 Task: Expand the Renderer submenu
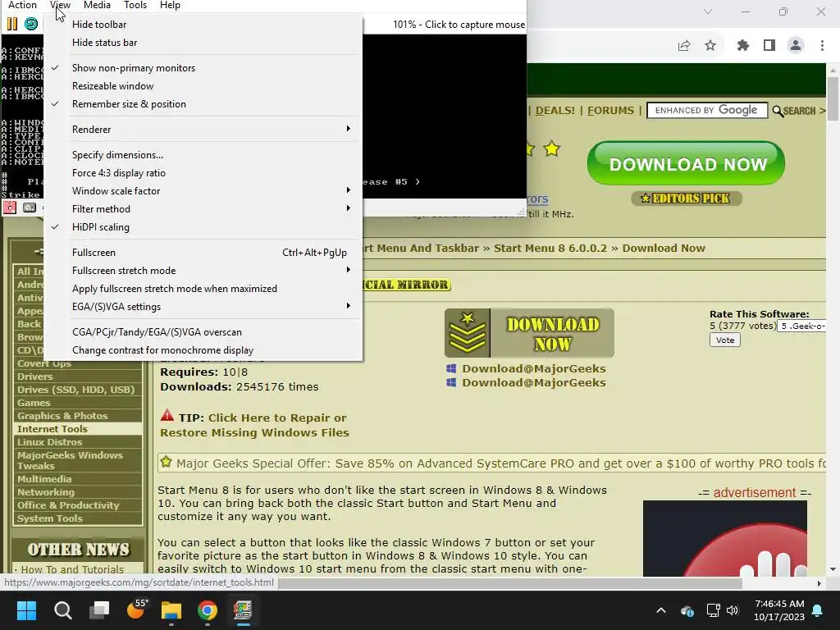coord(203,130)
